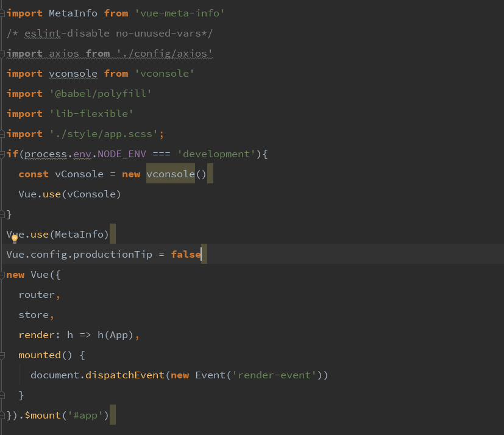Toggle fold marker beside import axios line
The width and height of the screenshot is (504, 435).
pyautogui.click(x=2, y=54)
